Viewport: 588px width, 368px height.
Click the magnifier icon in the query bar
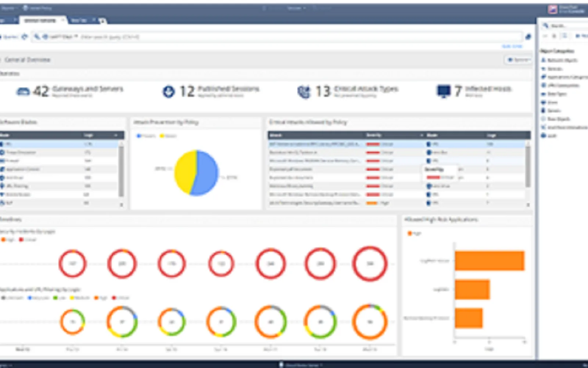(x=37, y=36)
